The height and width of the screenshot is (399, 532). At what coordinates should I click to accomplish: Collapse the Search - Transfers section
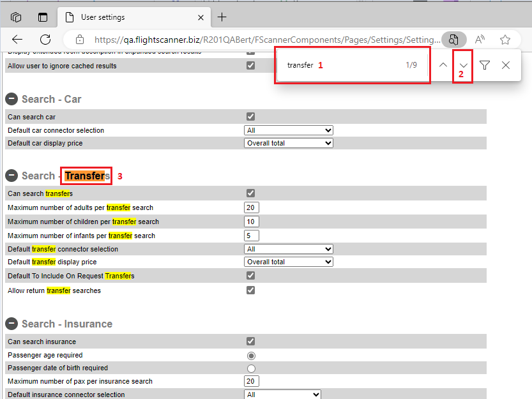(x=11, y=176)
